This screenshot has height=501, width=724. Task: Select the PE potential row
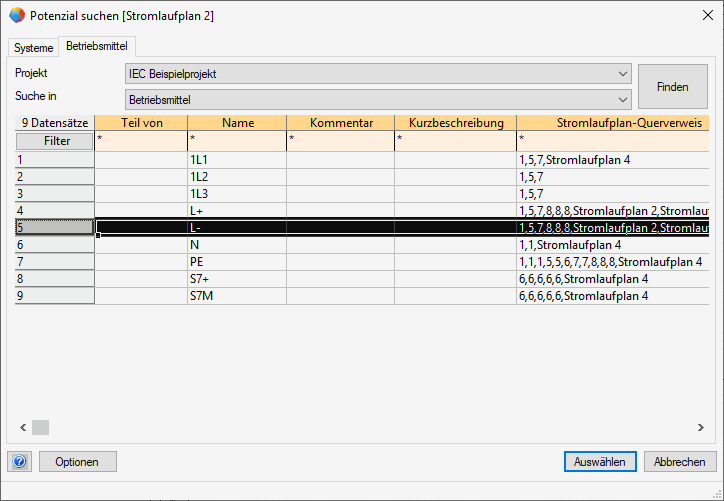[x=237, y=262]
